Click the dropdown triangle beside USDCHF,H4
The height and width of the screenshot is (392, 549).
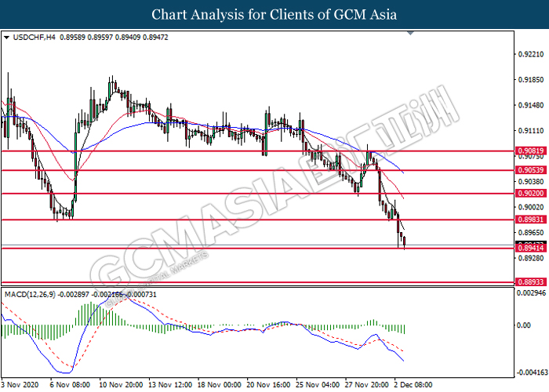click(x=6, y=38)
